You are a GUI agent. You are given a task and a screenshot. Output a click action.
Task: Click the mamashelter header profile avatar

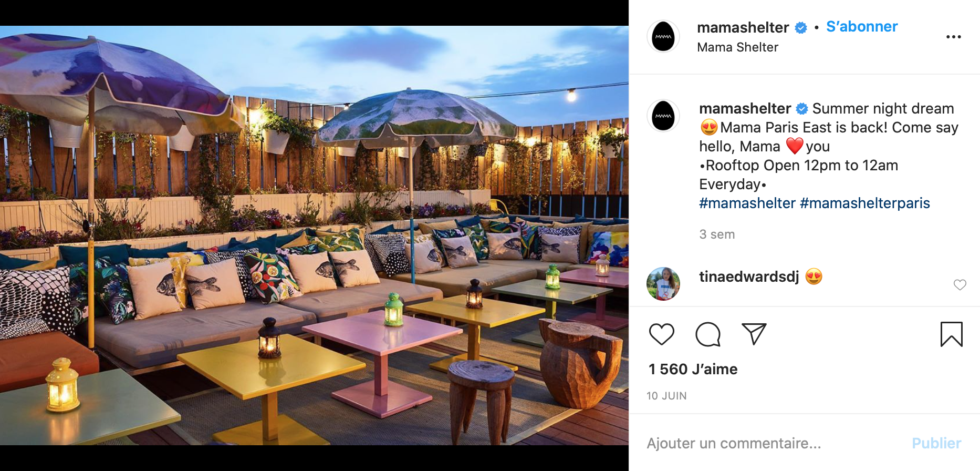coord(663,36)
